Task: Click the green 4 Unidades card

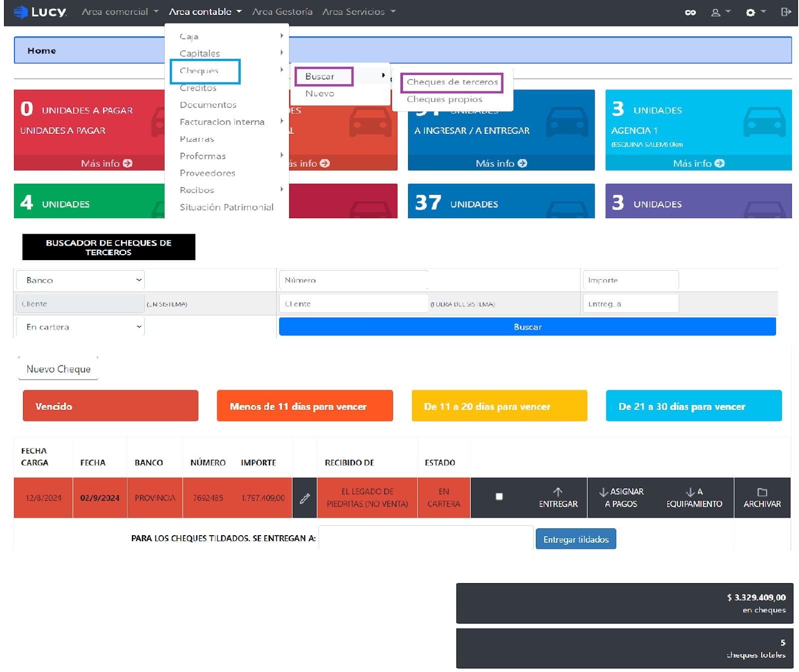Action: (89, 201)
